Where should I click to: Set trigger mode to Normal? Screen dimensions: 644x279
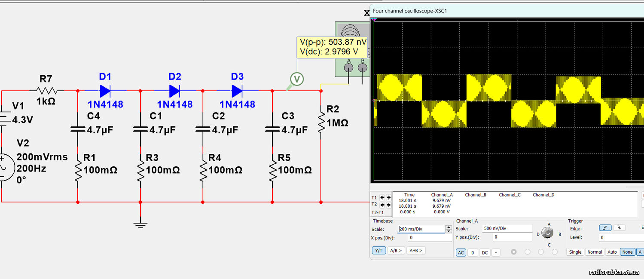click(x=595, y=252)
